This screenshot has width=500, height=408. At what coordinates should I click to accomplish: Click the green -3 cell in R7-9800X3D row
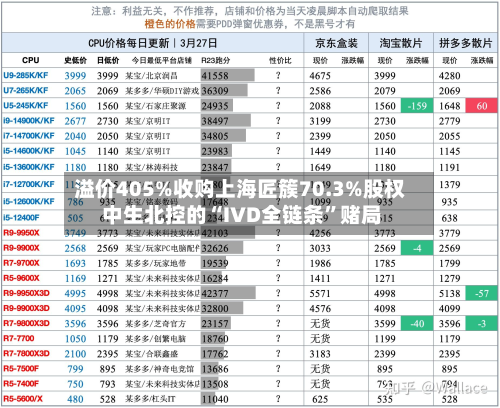coord(482,323)
